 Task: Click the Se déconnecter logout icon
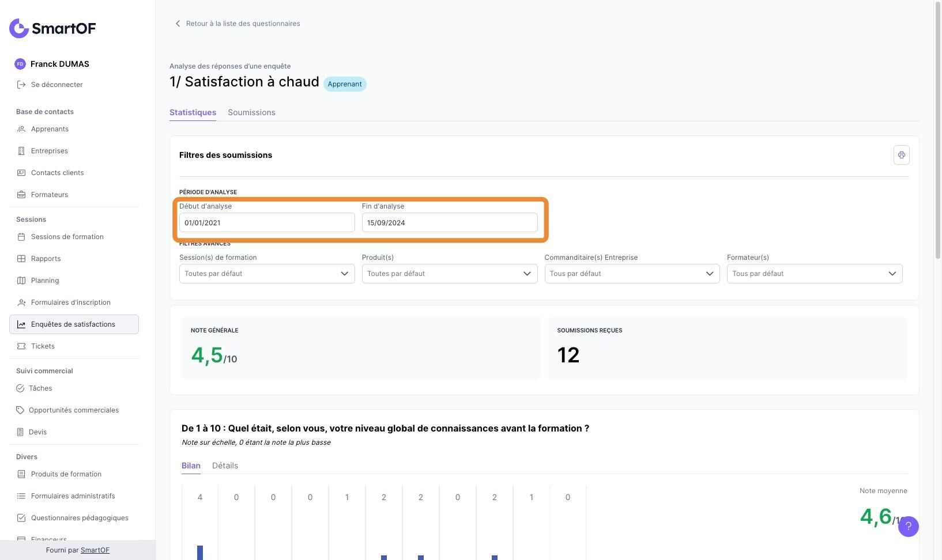tap(21, 85)
